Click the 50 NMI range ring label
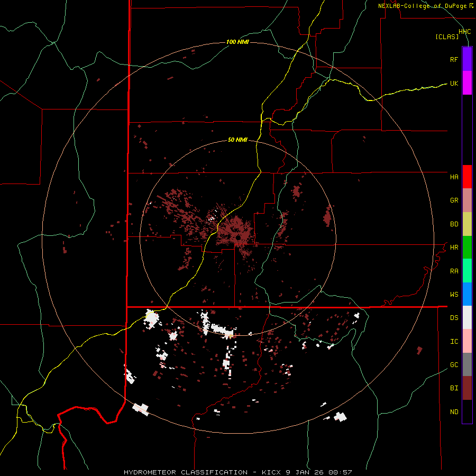Viewport: 476px width, 476px height. 237,140
